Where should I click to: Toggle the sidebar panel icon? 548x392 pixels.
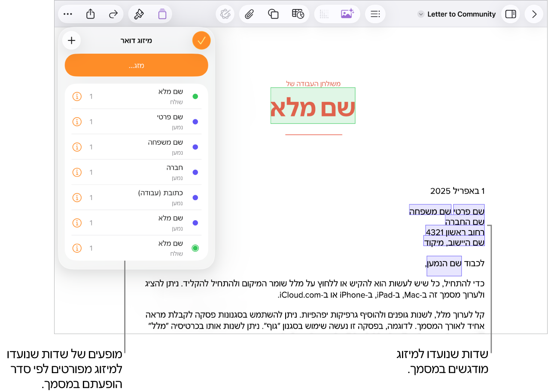pyautogui.click(x=511, y=14)
